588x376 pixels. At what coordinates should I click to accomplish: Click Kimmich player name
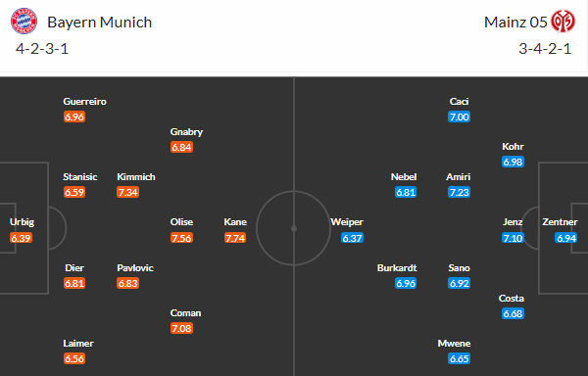click(136, 177)
